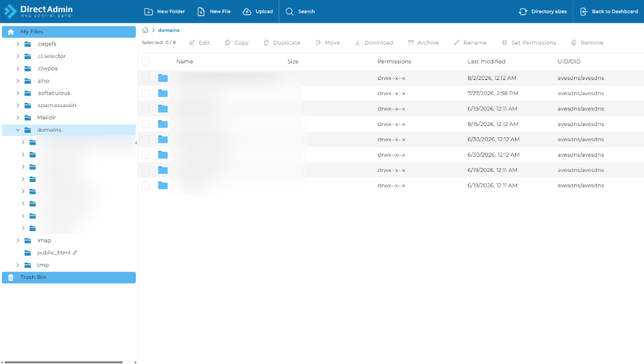Expand the .spamassassin tree node

pos(18,105)
